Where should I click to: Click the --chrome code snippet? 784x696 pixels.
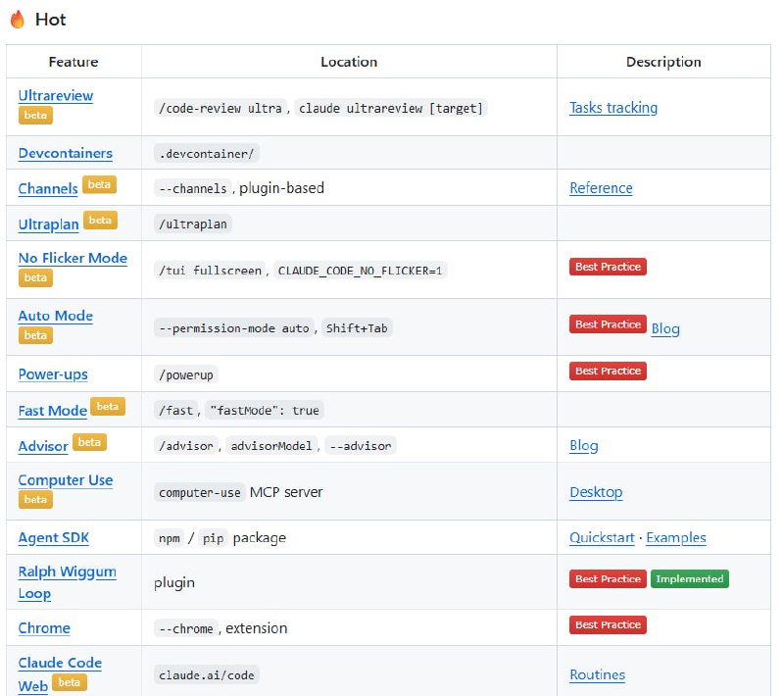point(186,628)
